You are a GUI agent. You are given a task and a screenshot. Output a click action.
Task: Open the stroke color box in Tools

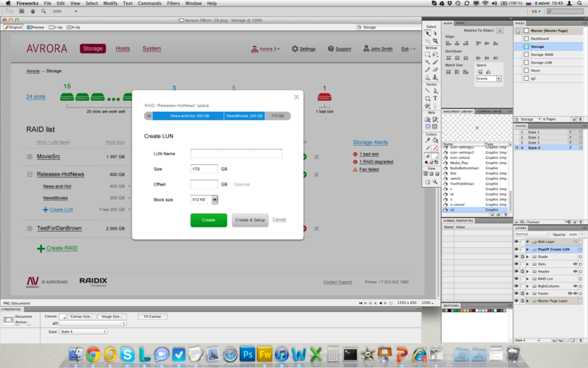(435, 148)
